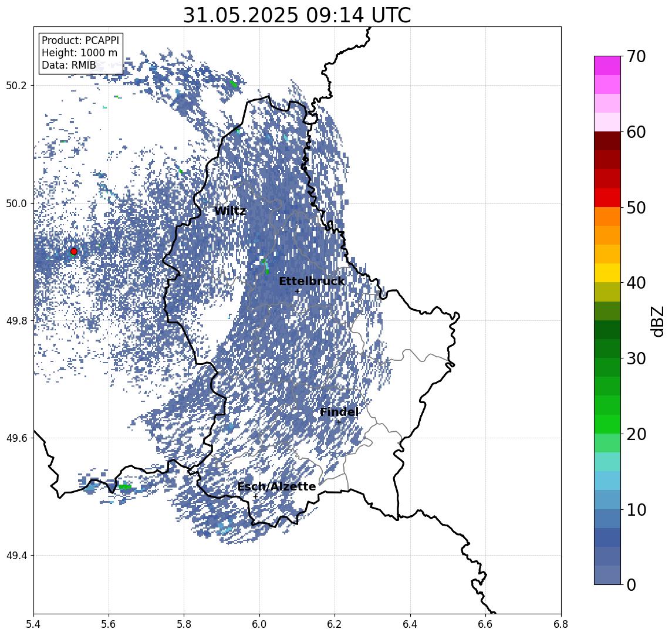Click the yellow colorbar segment above 40
Viewport: 672px width, 636px height.
click(607, 273)
